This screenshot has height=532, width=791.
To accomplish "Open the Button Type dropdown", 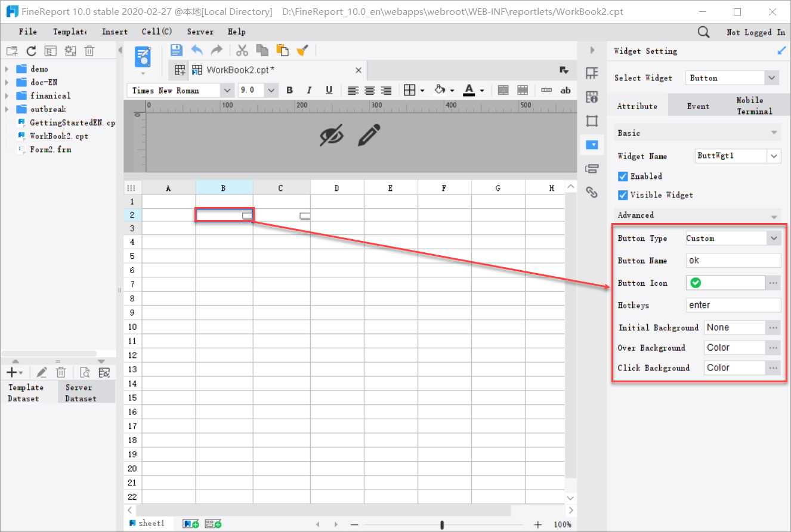I will 773,237.
